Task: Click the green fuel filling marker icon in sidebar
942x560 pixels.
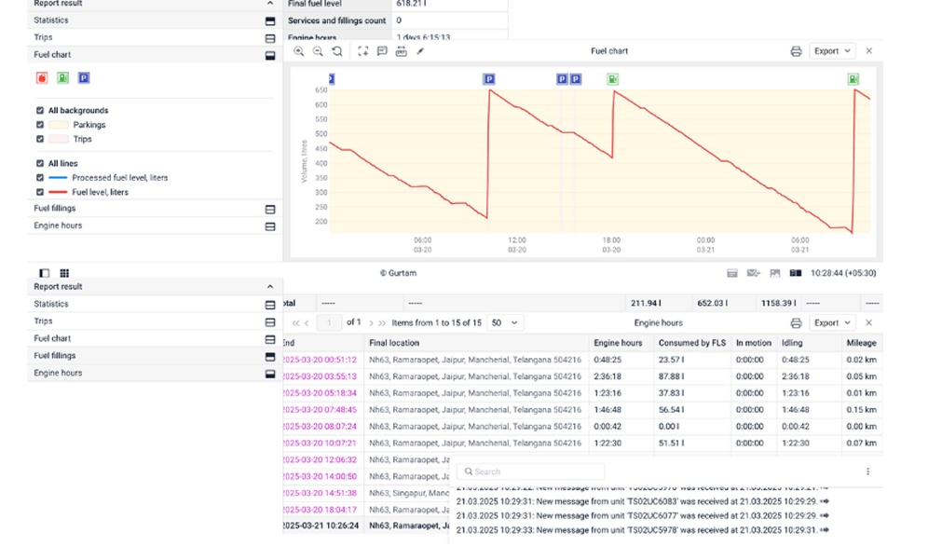Action: (x=63, y=78)
